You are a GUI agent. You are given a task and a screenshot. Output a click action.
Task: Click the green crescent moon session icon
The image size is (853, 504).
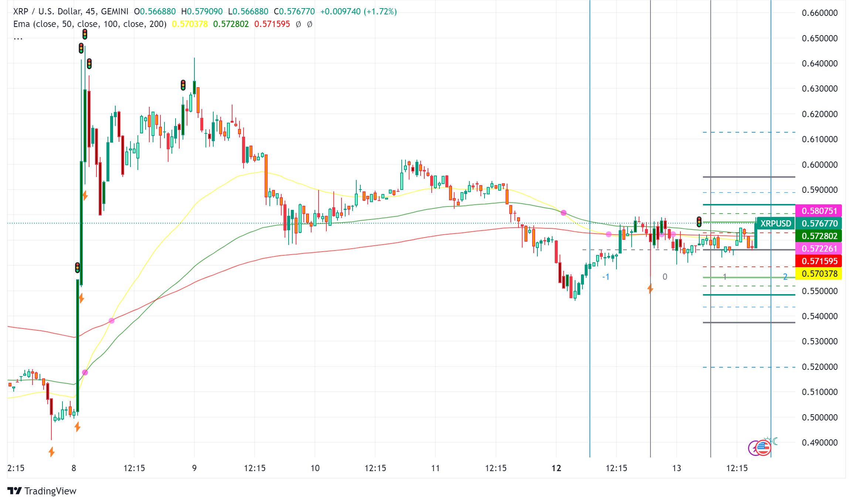(775, 441)
